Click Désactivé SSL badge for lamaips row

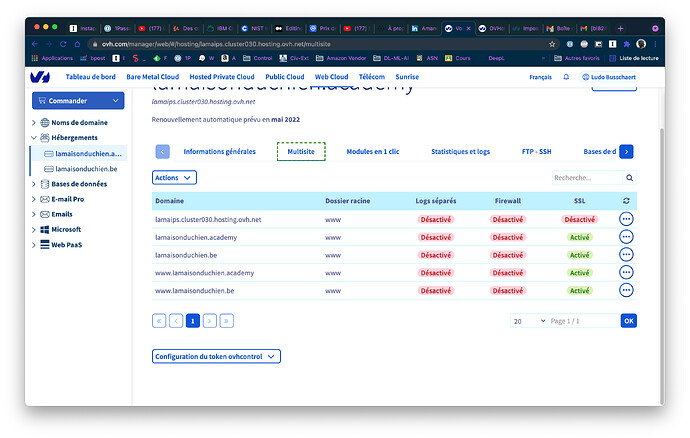(580, 219)
